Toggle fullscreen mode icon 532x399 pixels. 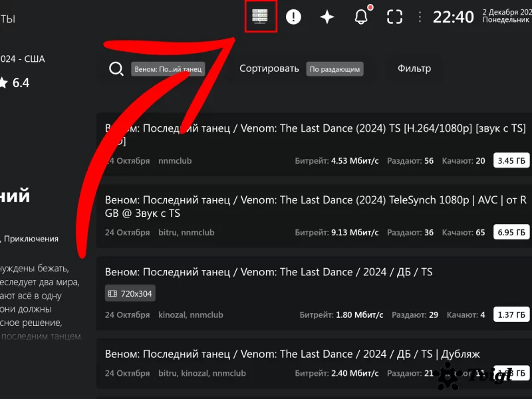pyautogui.click(x=394, y=17)
